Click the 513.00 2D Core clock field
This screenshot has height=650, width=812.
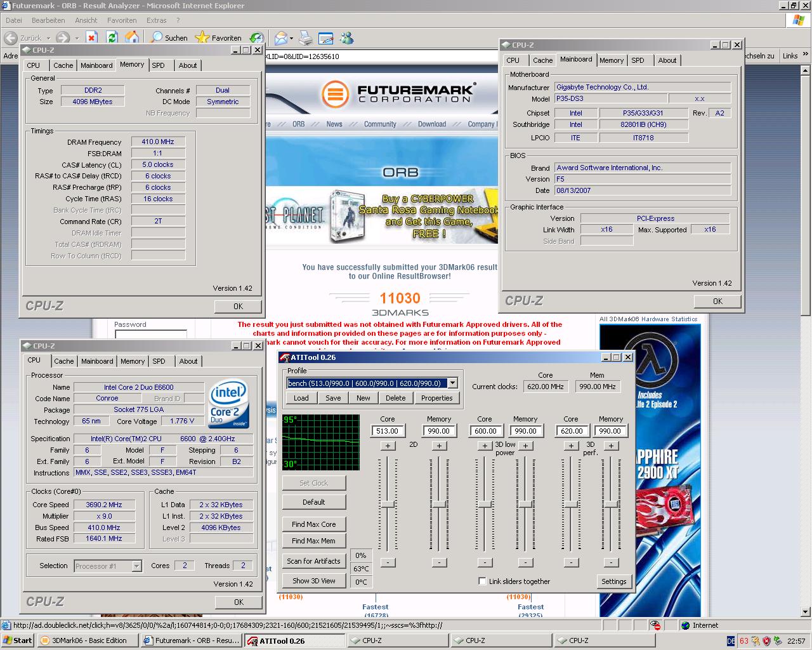388,431
